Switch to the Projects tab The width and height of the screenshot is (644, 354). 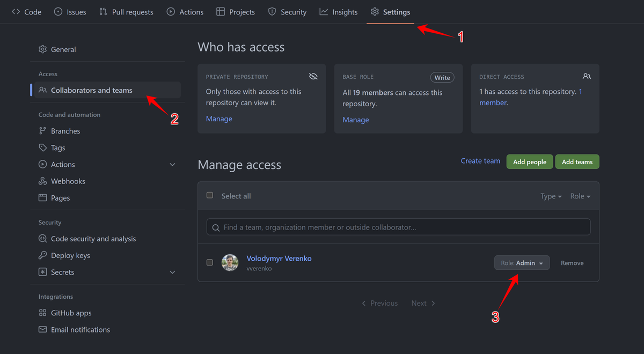click(x=236, y=12)
